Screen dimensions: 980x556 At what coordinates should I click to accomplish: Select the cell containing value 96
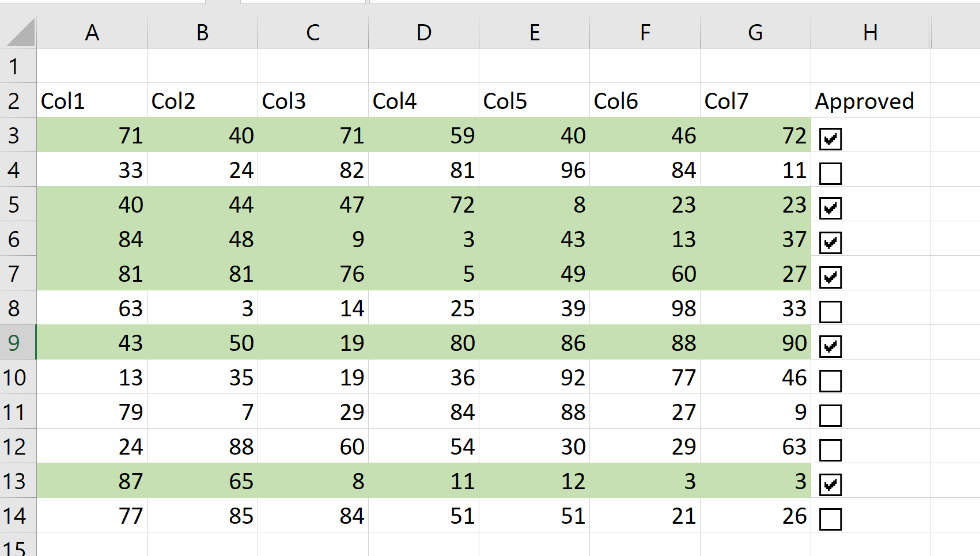point(534,170)
